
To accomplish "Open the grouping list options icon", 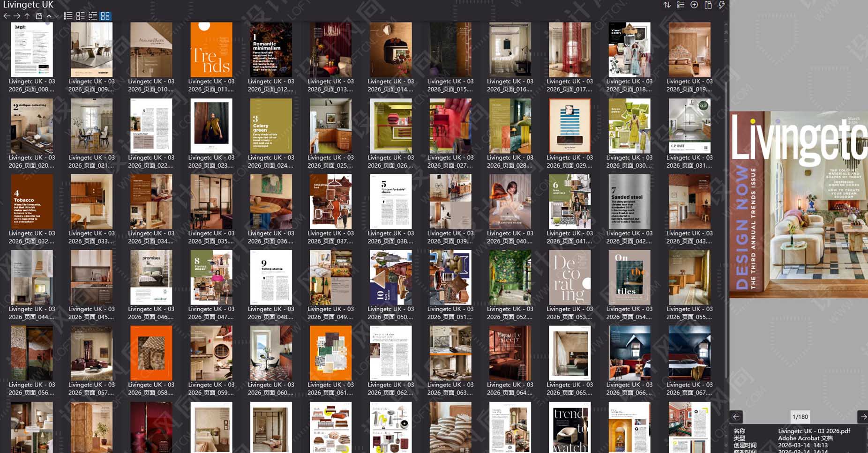I will coord(681,5).
